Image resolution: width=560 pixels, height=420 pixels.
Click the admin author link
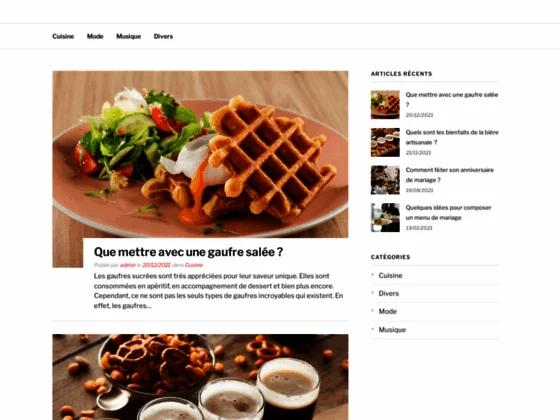(128, 265)
